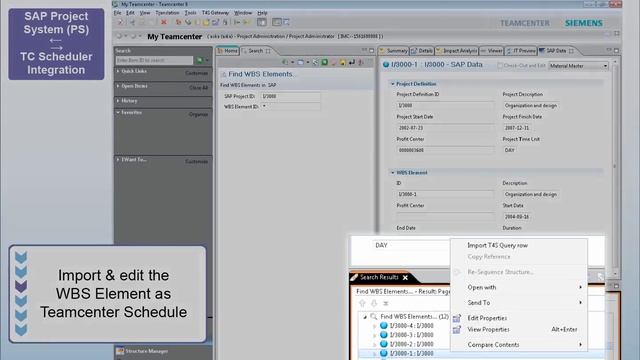640x360 pixels.
Task: Click the globe icon beside I/3000-1 SAP Data title
Action: [x=386, y=64]
